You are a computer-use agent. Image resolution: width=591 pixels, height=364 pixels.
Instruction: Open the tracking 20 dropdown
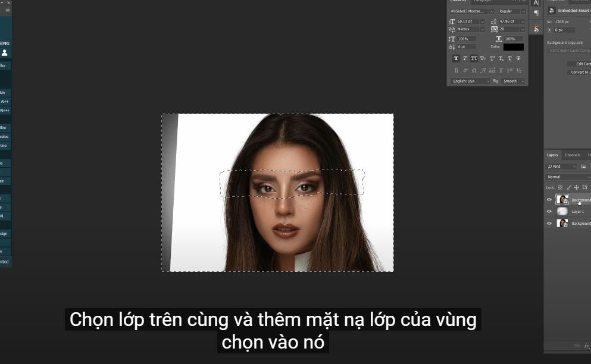pyautogui.click(x=523, y=29)
